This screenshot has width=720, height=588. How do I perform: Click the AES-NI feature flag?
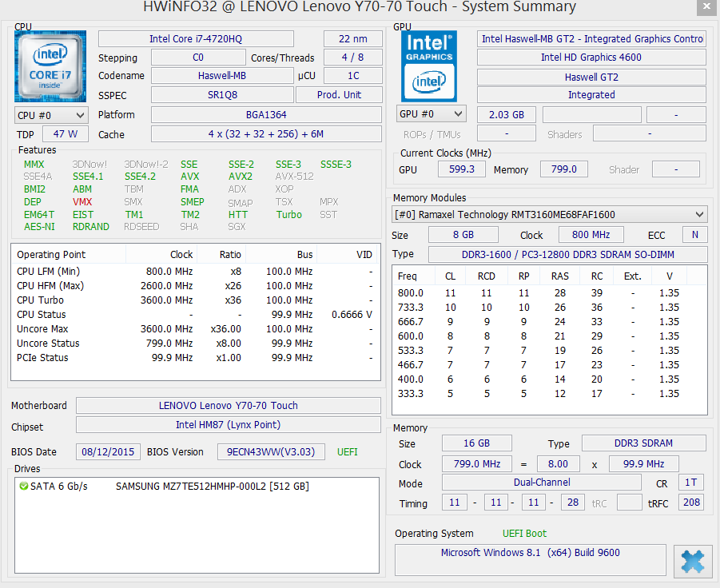click(x=39, y=227)
